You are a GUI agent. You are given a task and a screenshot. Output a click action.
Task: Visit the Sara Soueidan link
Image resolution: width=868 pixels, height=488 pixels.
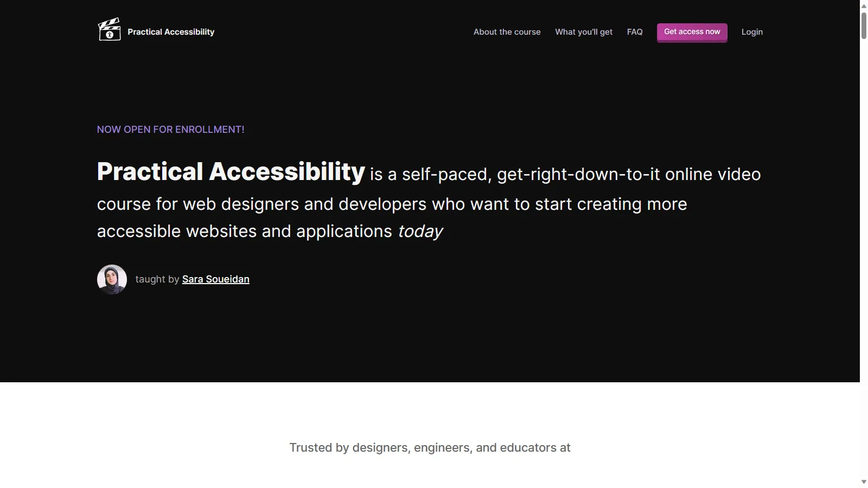[x=215, y=279]
